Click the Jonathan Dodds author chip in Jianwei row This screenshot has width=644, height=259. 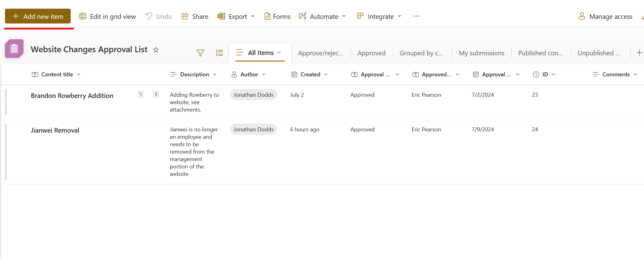253,129
